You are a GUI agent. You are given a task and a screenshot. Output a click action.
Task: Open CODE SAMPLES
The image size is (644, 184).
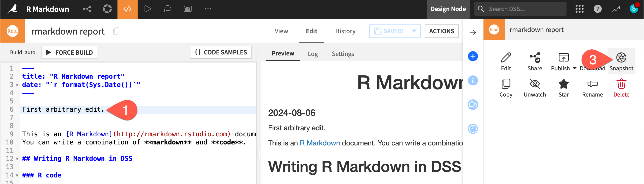pos(221,52)
